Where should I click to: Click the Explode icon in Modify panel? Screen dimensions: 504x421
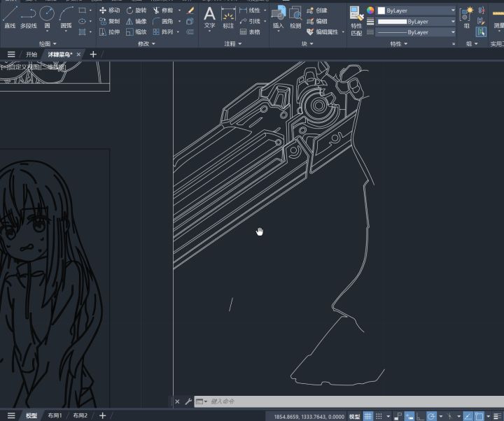pos(190,21)
